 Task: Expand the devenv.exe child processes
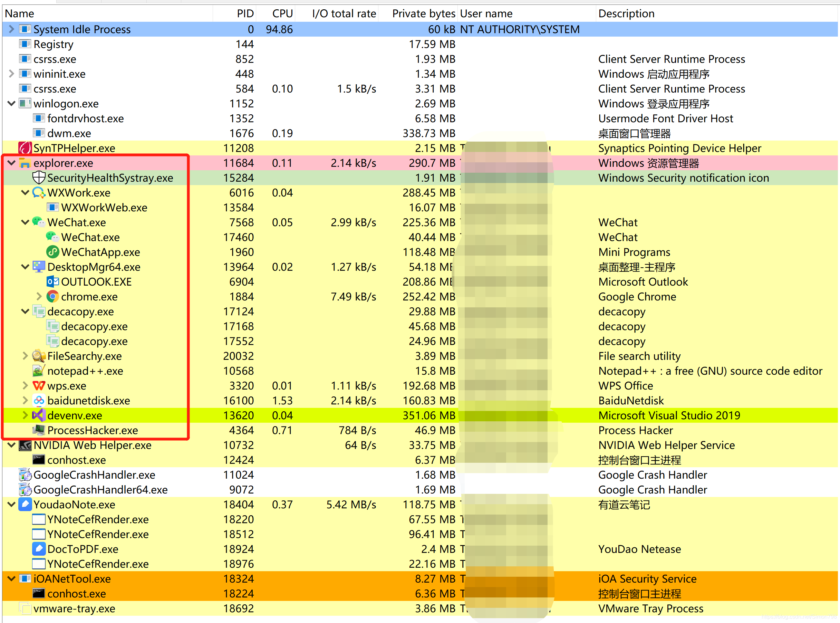pos(25,415)
